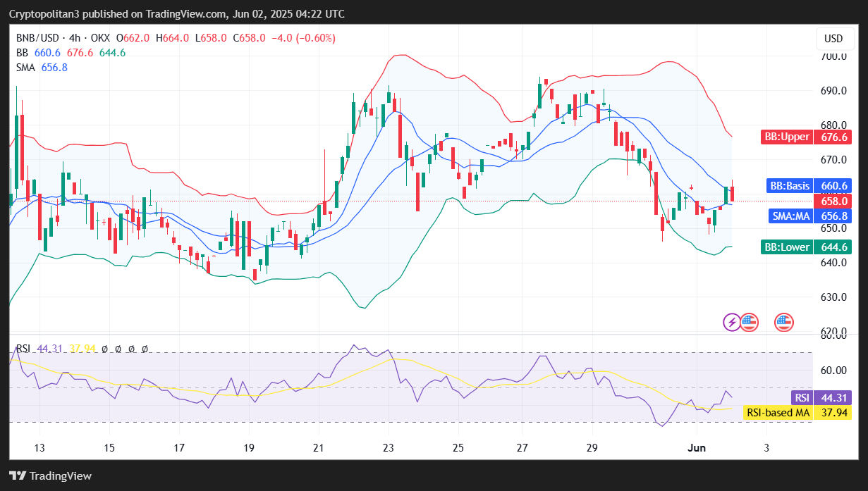Click the purple lightning bolt event icon
This screenshot has width=868, height=491.
(x=732, y=323)
